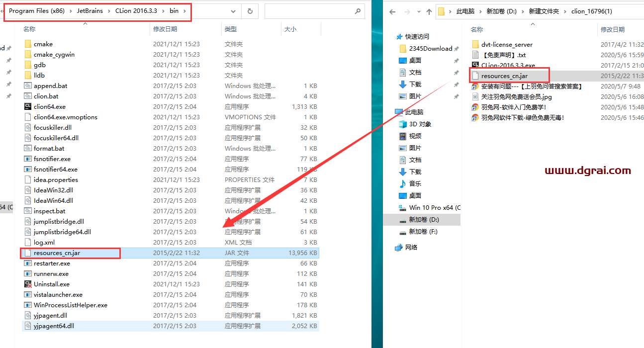Click the 羽兔网-软件入门免费学 shortcut icon

(x=476, y=107)
